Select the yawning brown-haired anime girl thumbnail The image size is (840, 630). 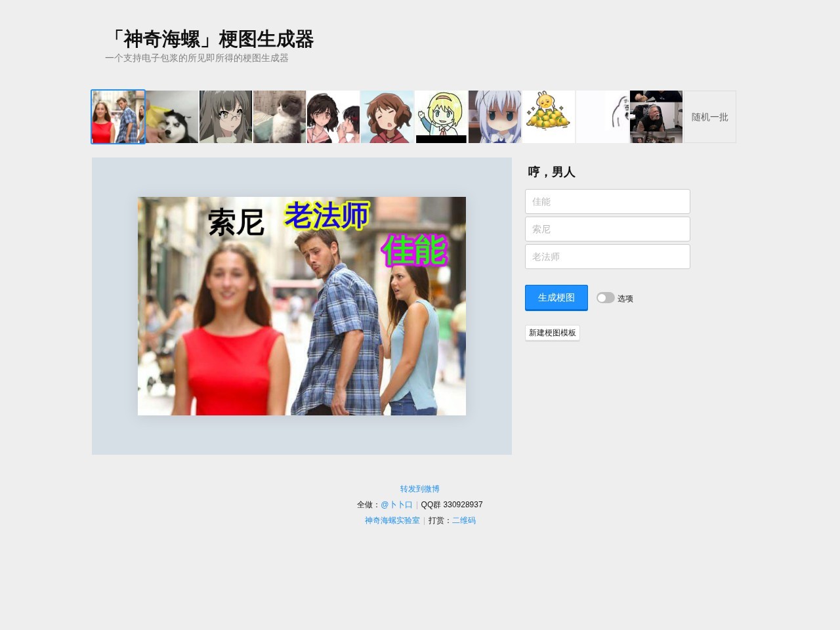coord(387,117)
